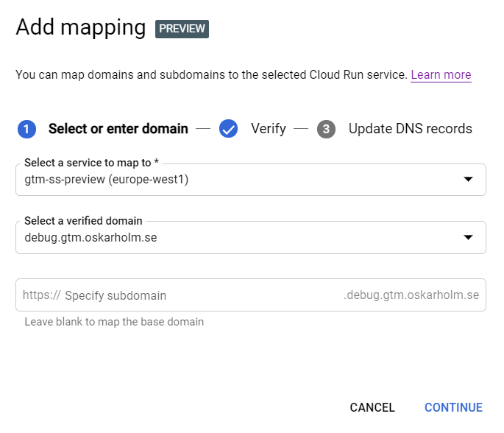
Task: Focus the Specify subdomain input field
Action: tap(199, 295)
